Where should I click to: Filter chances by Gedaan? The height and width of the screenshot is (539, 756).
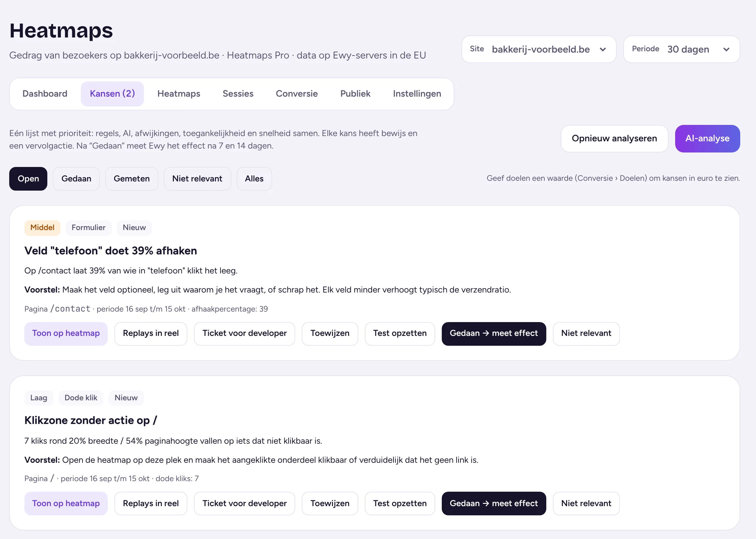tap(76, 178)
